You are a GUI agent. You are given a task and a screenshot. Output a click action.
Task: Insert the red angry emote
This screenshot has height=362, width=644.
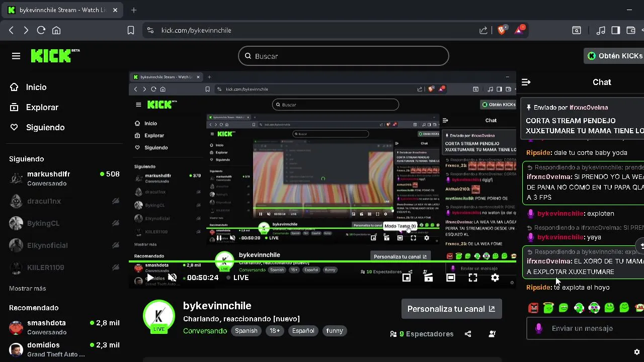[533, 308]
